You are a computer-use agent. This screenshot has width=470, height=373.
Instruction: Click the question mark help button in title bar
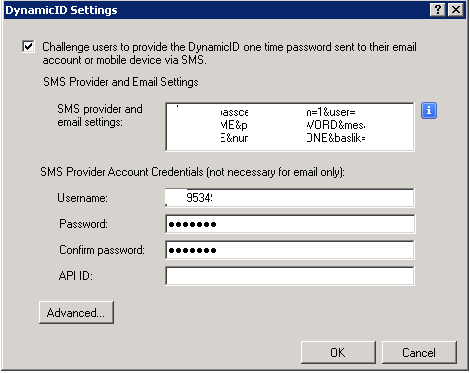[x=437, y=10]
